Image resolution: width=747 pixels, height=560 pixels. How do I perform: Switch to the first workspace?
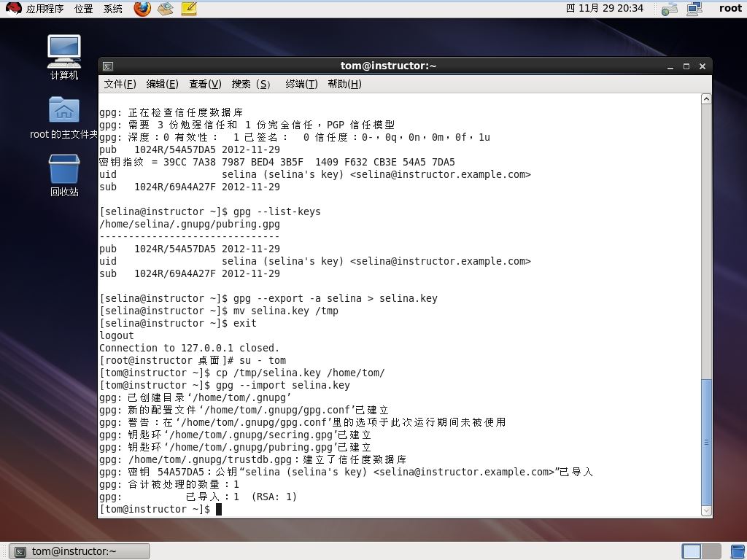tap(692, 551)
